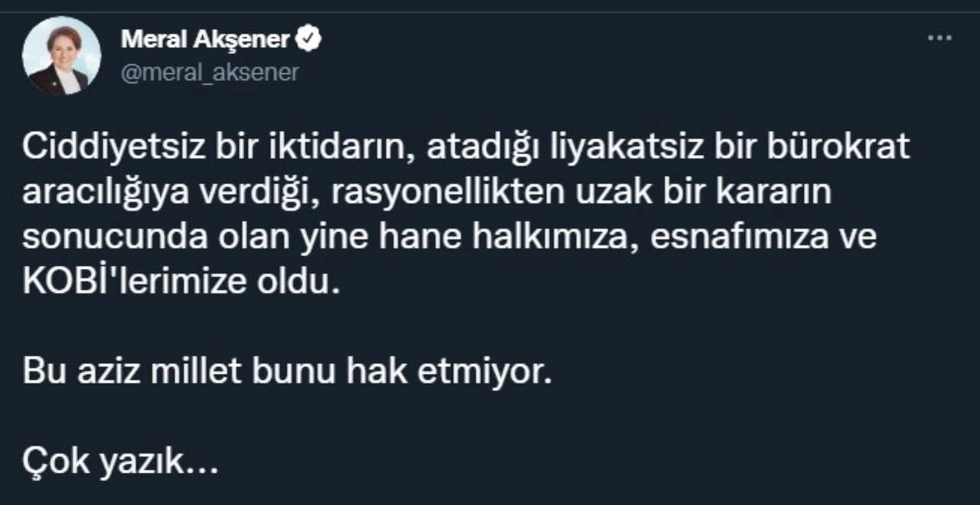Open the tweet's three-dot more options menu
980x505 pixels.
coord(939,38)
